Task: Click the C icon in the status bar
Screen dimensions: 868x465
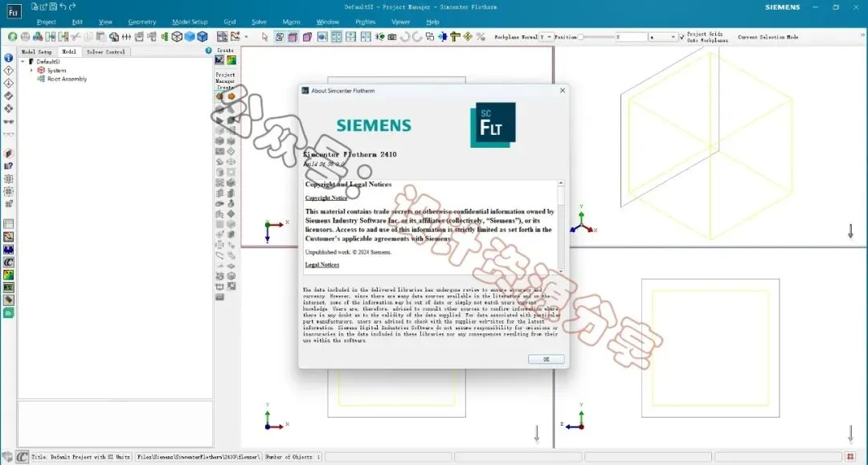Action: click(23, 457)
